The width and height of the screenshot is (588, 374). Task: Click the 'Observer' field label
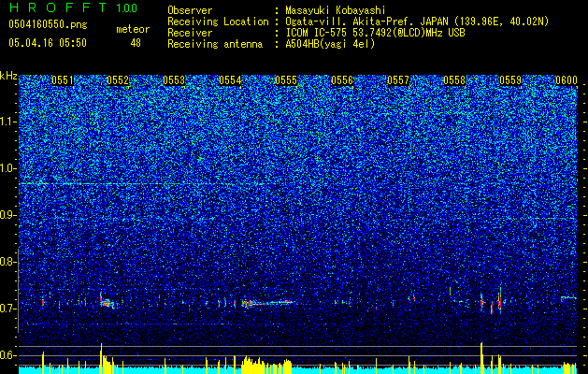pyautogui.click(x=190, y=10)
